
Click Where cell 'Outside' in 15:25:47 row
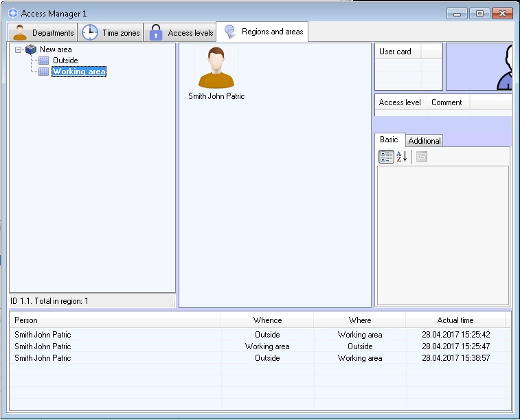tap(360, 346)
